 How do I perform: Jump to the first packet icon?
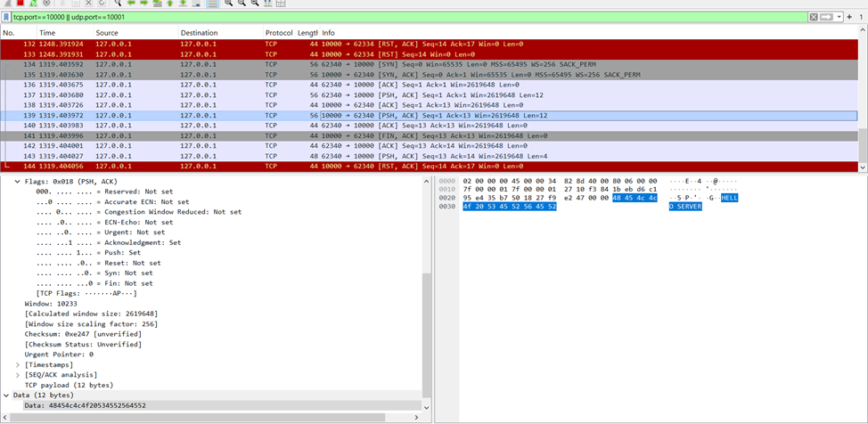click(x=169, y=3)
